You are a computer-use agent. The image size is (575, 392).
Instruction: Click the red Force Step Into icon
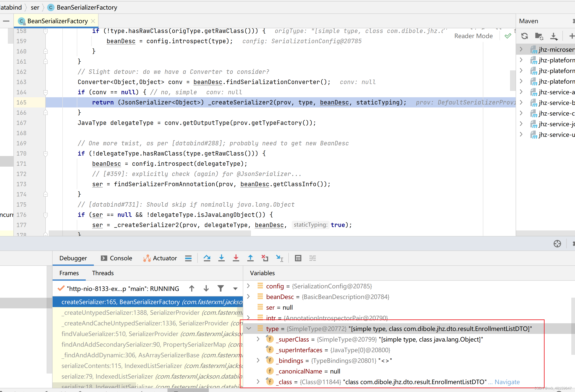pos(236,258)
